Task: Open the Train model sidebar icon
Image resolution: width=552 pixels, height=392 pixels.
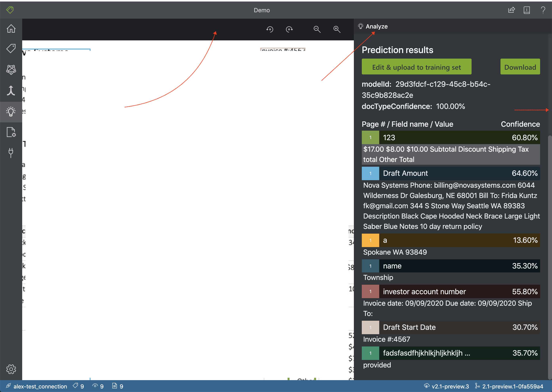Action: 11,69
